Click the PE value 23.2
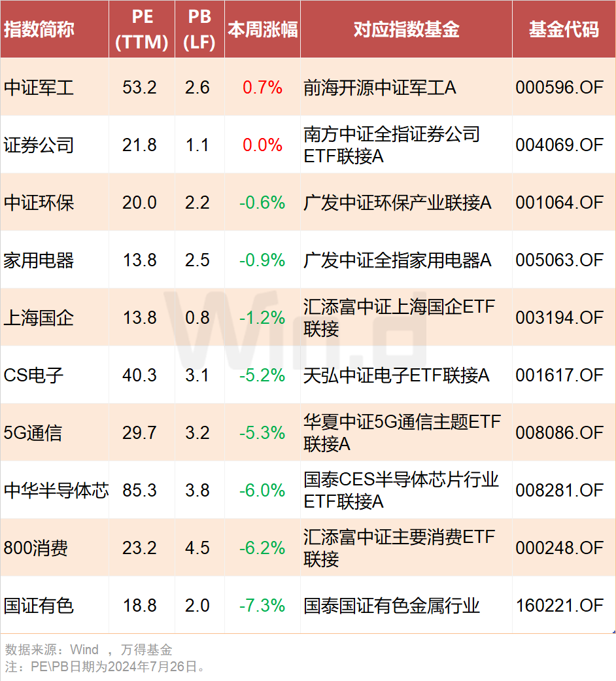 [139, 548]
